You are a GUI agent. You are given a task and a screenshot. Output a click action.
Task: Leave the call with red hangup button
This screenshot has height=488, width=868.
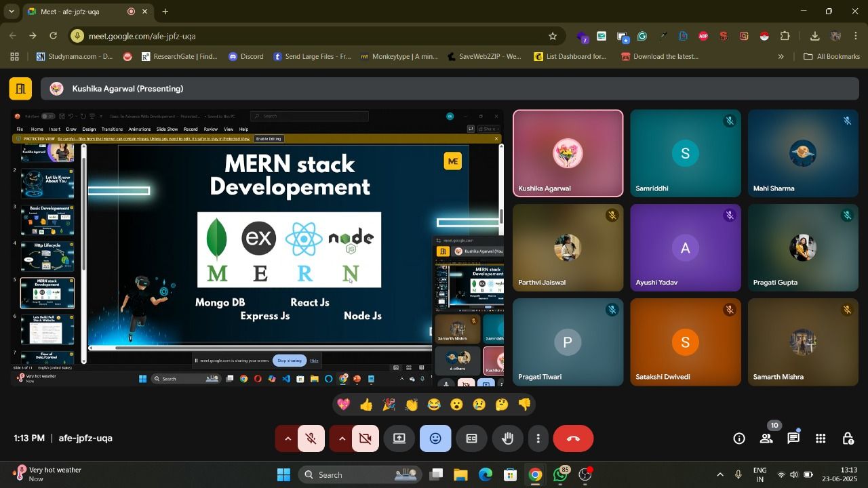(573, 439)
